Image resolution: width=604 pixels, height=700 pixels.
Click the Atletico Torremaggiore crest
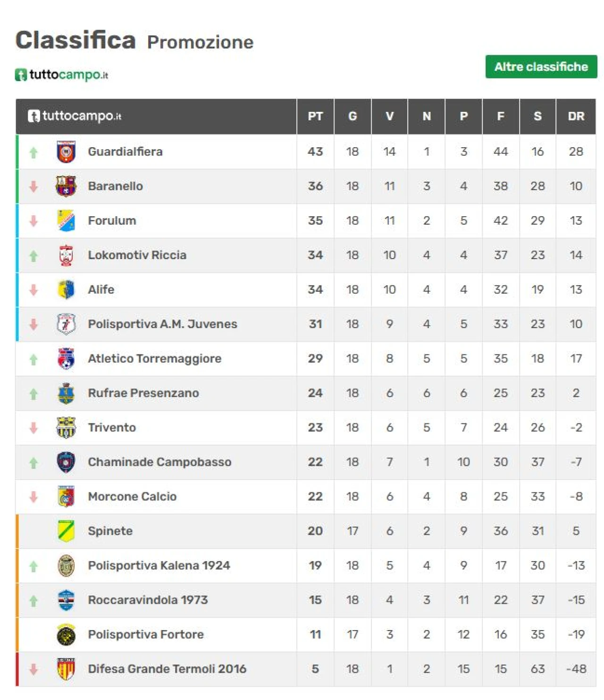click(66, 359)
